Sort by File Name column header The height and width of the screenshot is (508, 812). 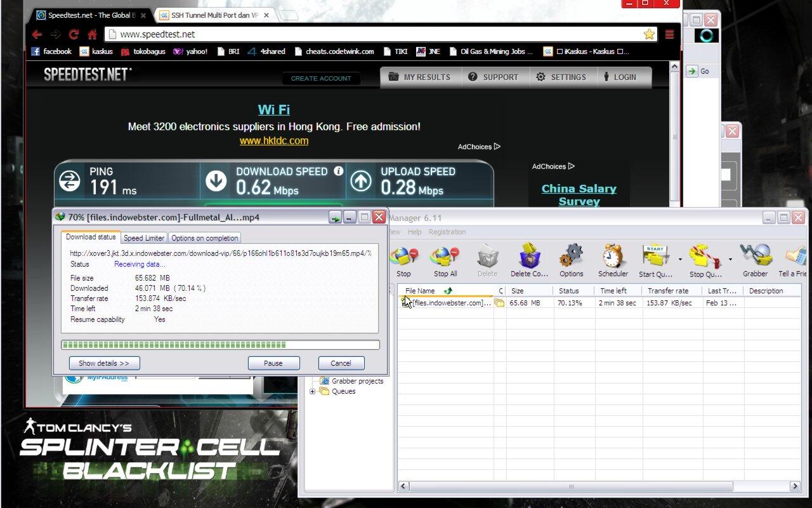(x=445, y=291)
